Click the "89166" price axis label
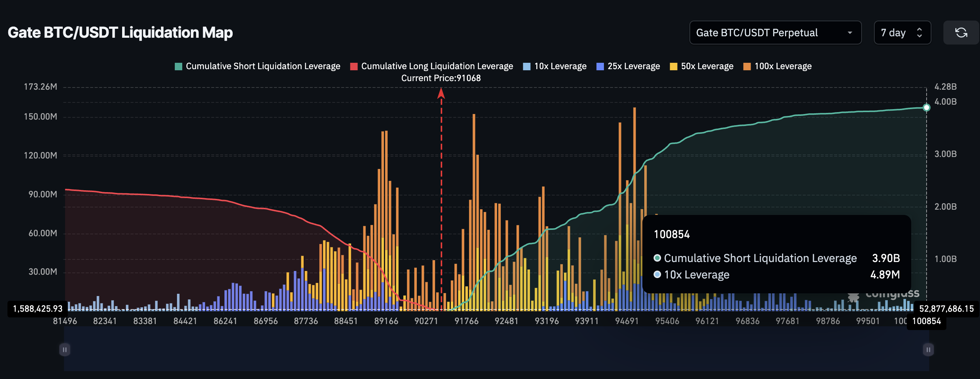Image resolution: width=980 pixels, height=379 pixels. tap(386, 321)
